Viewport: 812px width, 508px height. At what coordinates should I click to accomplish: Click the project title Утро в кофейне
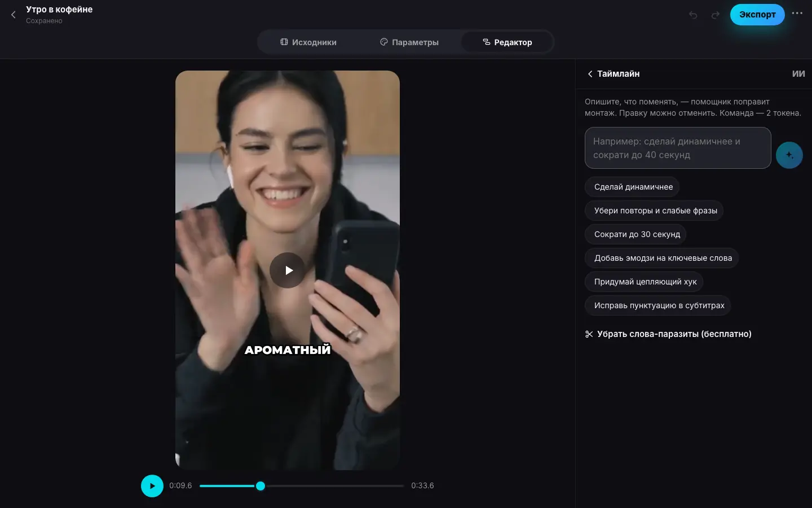tap(59, 10)
